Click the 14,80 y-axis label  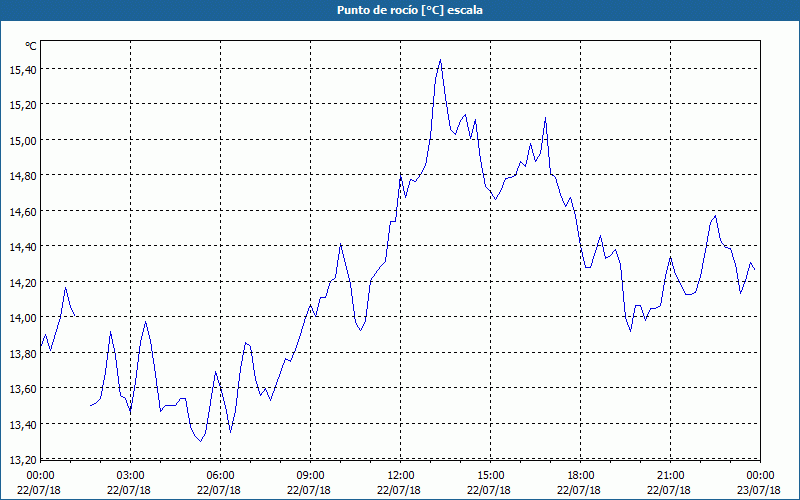pos(23,176)
